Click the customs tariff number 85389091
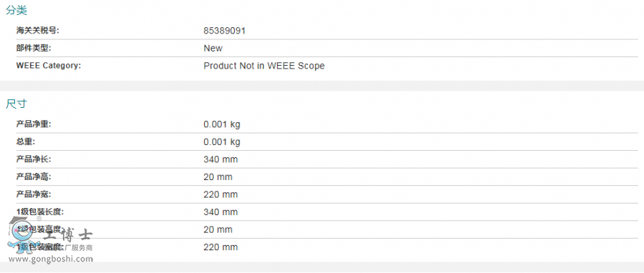The width and height of the screenshot is (644, 273). pos(225,31)
